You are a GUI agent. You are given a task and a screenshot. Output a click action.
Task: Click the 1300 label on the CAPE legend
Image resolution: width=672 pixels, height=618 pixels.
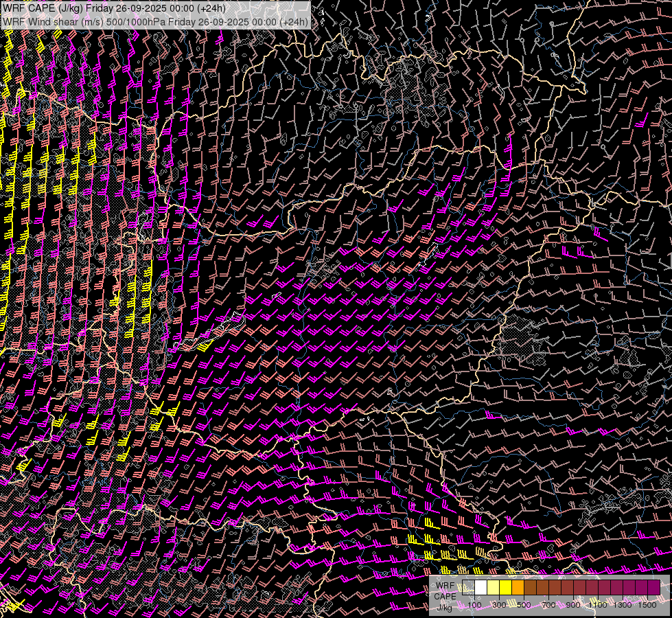coord(623,605)
